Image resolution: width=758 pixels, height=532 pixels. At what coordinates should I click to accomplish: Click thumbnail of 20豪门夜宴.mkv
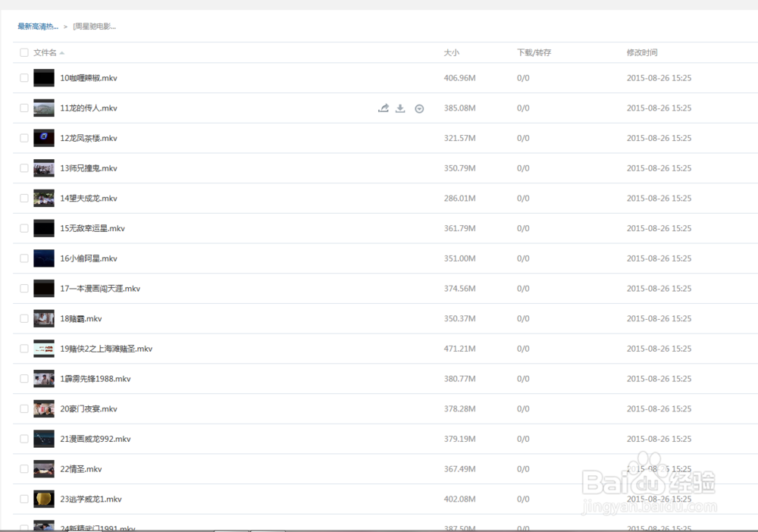tap(44, 408)
